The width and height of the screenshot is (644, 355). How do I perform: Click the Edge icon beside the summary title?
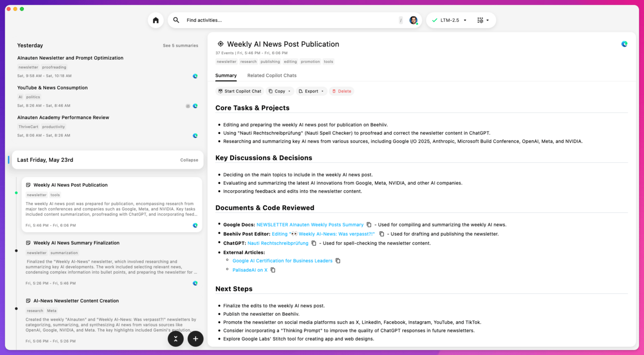[624, 44]
